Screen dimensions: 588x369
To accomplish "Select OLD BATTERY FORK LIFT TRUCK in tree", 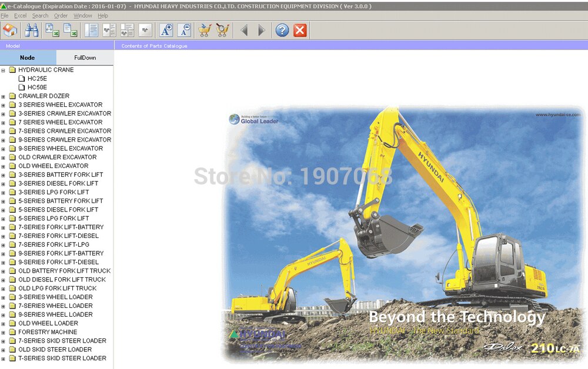I will point(65,270).
